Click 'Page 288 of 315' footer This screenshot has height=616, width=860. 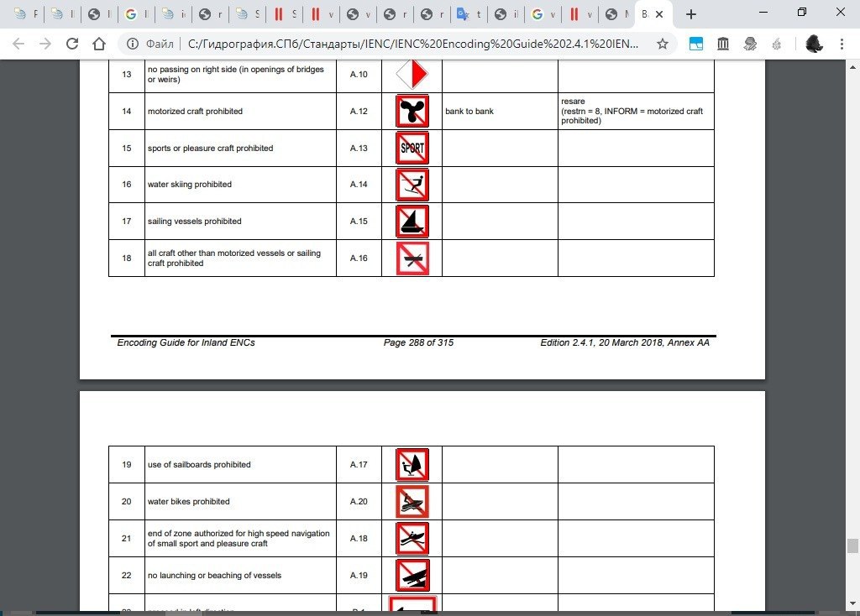tap(418, 342)
